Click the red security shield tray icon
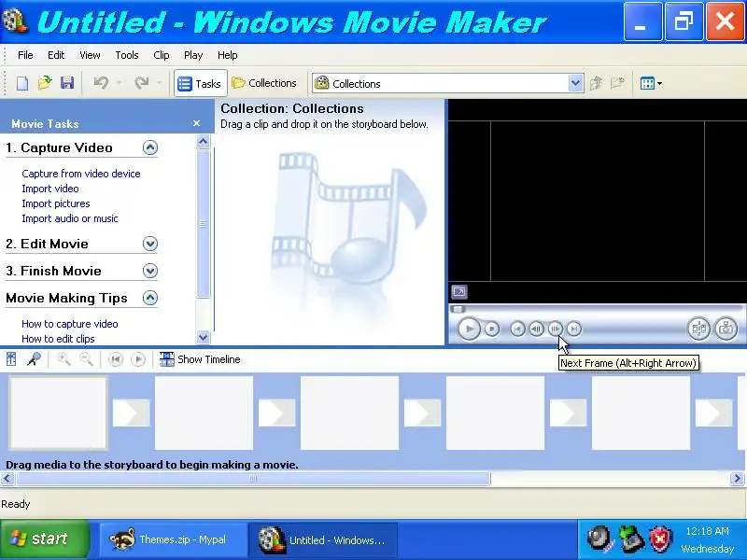747x560 pixels. pyautogui.click(x=661, y=539)
